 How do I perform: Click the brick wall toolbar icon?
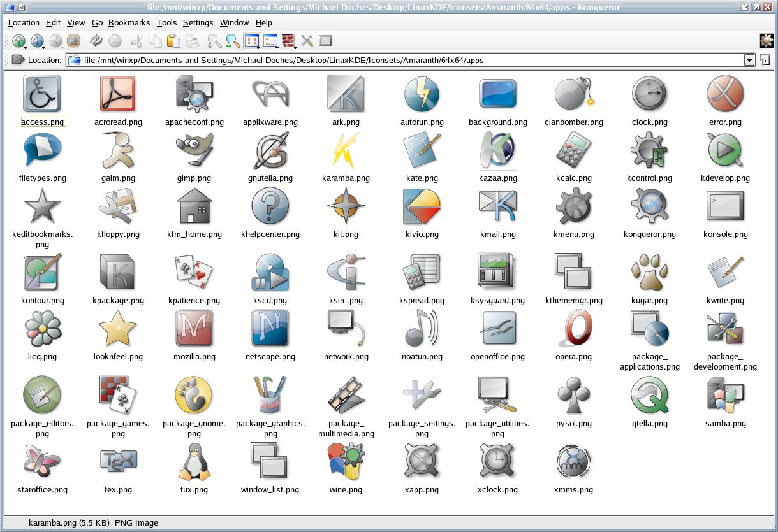click(289, 41)
